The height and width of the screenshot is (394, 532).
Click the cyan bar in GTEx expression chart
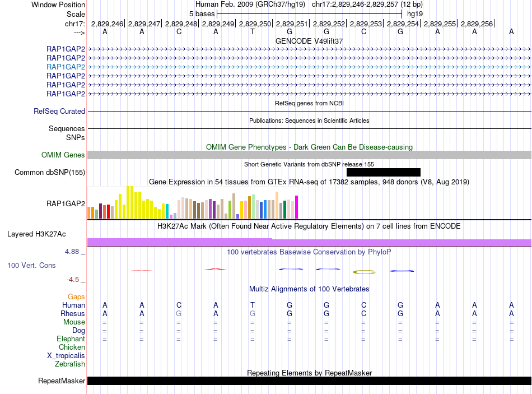[167, 211]
